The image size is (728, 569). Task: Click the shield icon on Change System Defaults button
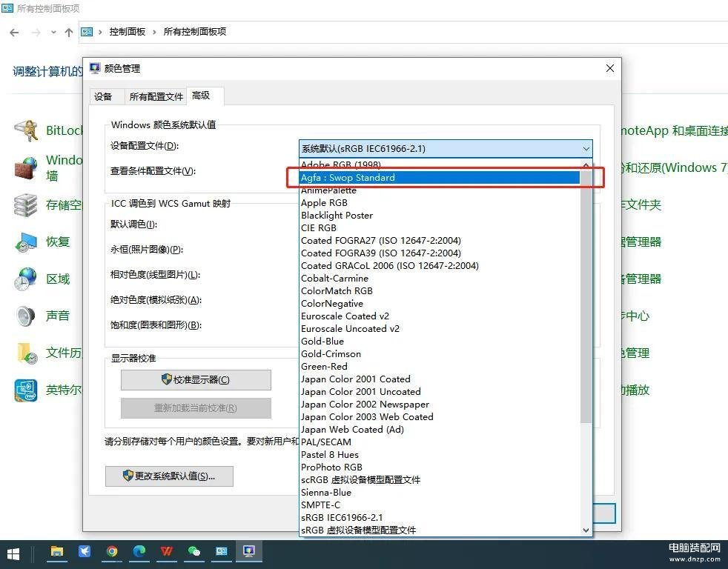click(x=128, y=476)
